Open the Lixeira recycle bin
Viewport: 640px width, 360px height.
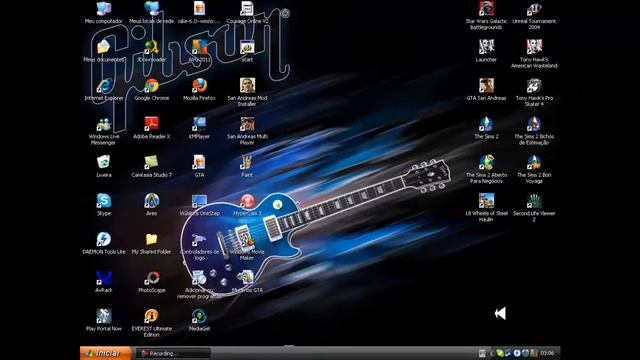click(x=104, y=162)
